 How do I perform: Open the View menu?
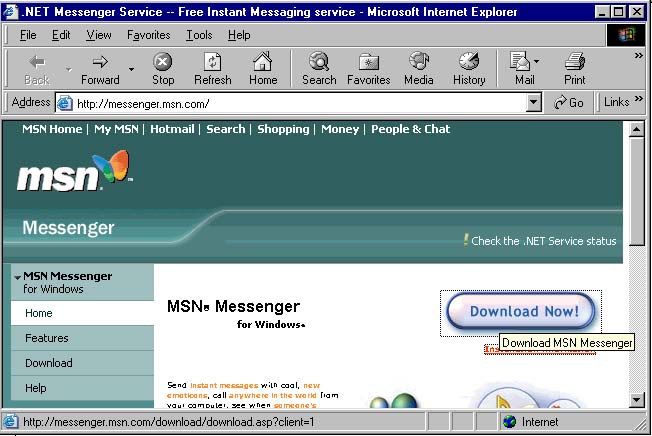click(x=99, y=35)
